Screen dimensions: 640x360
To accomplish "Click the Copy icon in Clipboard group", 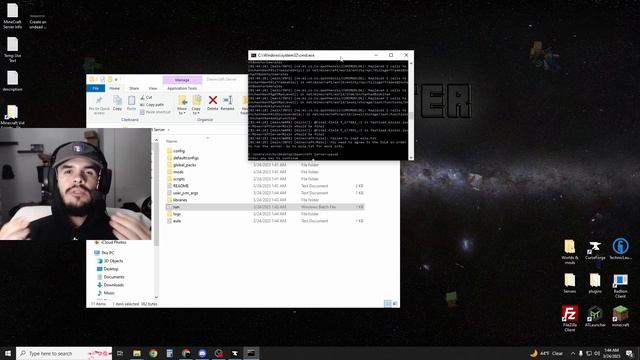I will [x=118, y=102].
